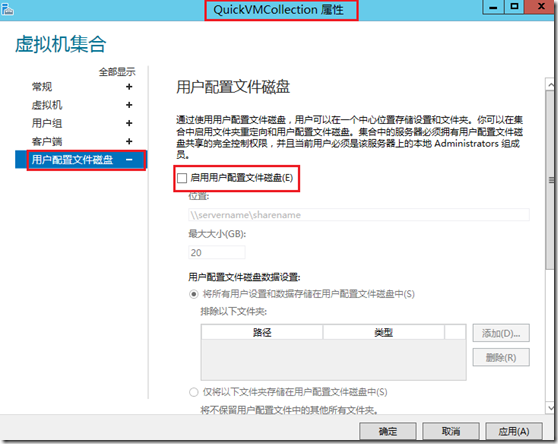Collapse the 用户配置文件磁盘 section minus sign
558x444 pixels.
(129, 160)
